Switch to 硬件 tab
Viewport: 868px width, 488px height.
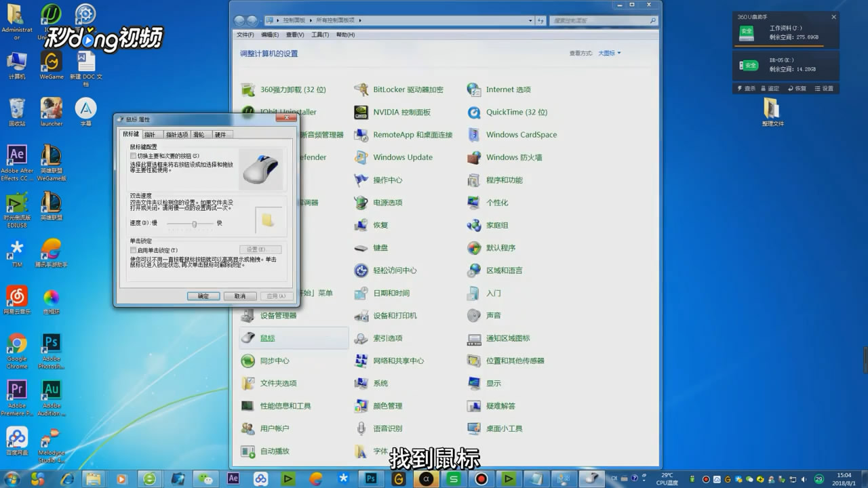[x=220, y=135]
